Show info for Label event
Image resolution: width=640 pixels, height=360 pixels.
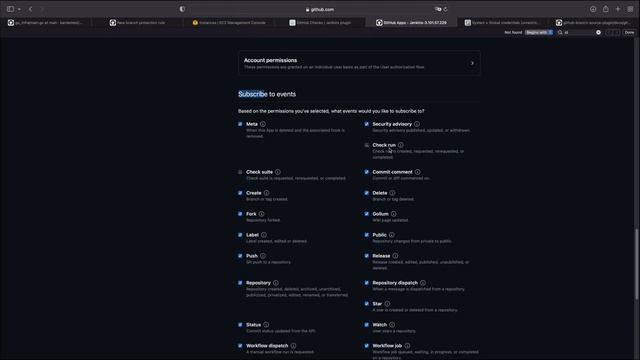pos(264,235)
